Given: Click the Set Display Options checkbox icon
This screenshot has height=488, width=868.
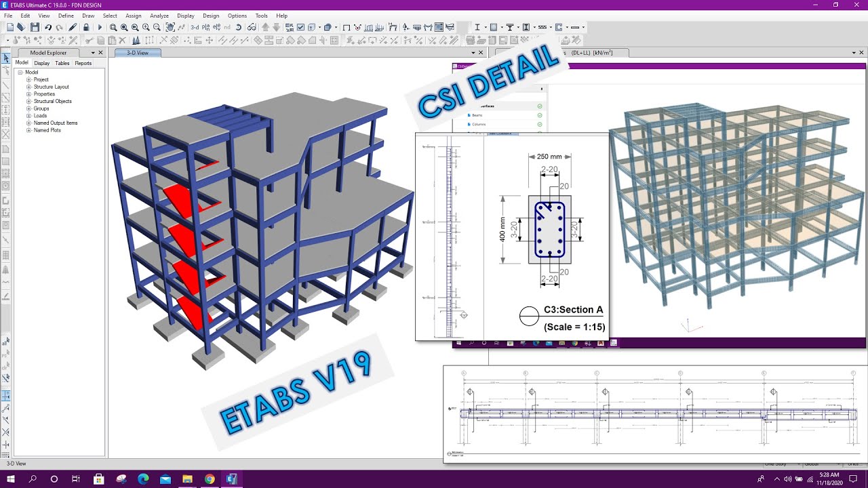Looking at the screenshot, I should click(300, 27).
